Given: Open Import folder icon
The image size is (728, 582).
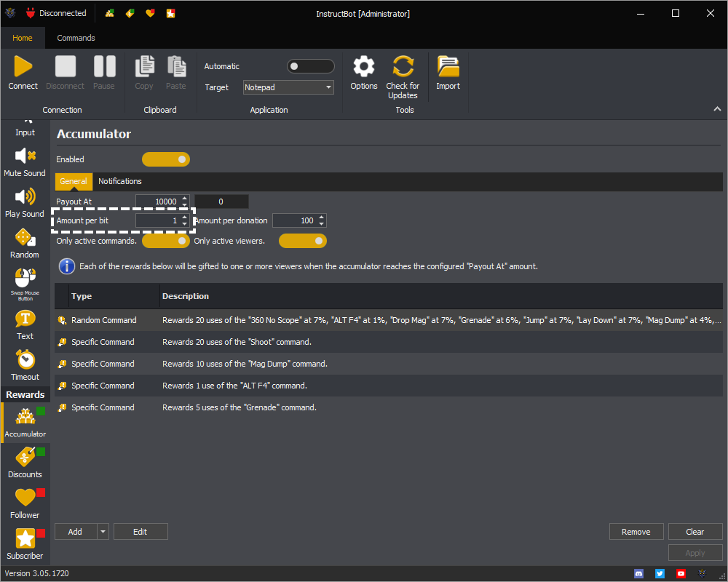Looking at the screenshot, I should point(448,66).
